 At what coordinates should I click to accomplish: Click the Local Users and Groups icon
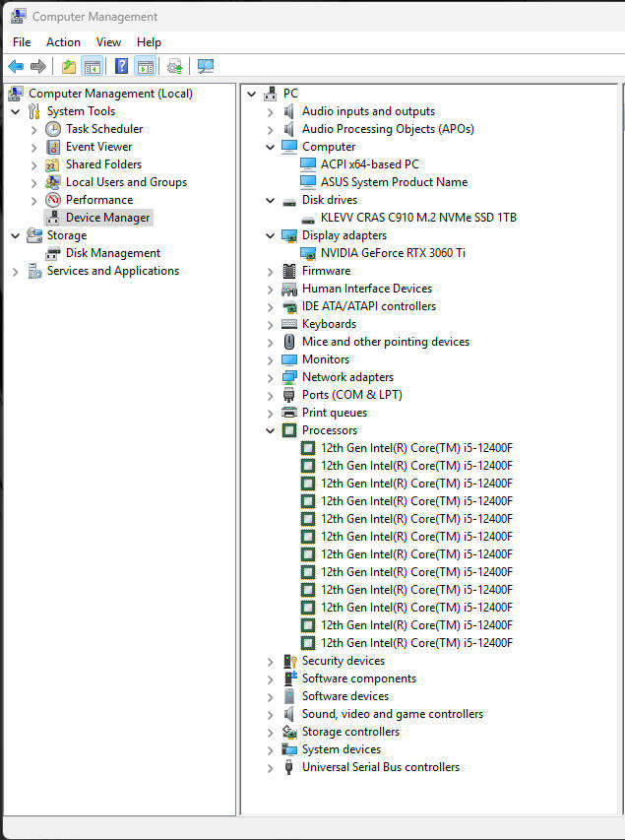52,182
